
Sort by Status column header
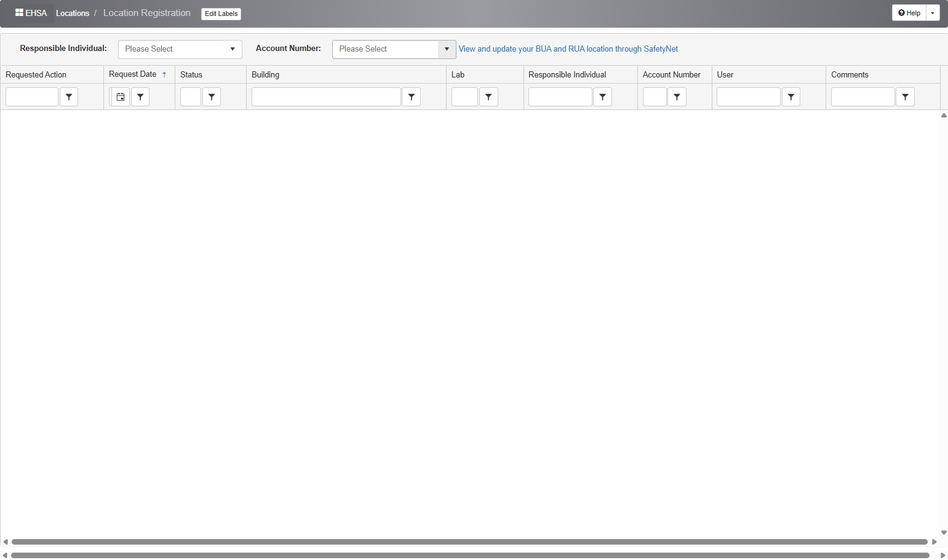coord(191,74)
